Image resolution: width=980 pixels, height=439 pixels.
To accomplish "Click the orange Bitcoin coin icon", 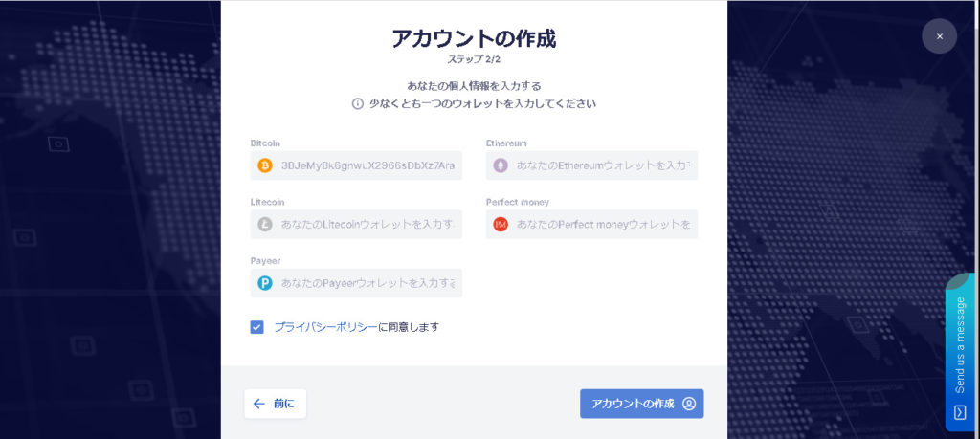I will coord(265,165).
